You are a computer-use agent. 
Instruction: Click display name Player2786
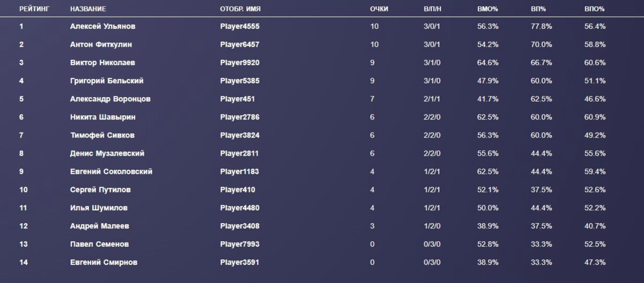coord(240,117)
